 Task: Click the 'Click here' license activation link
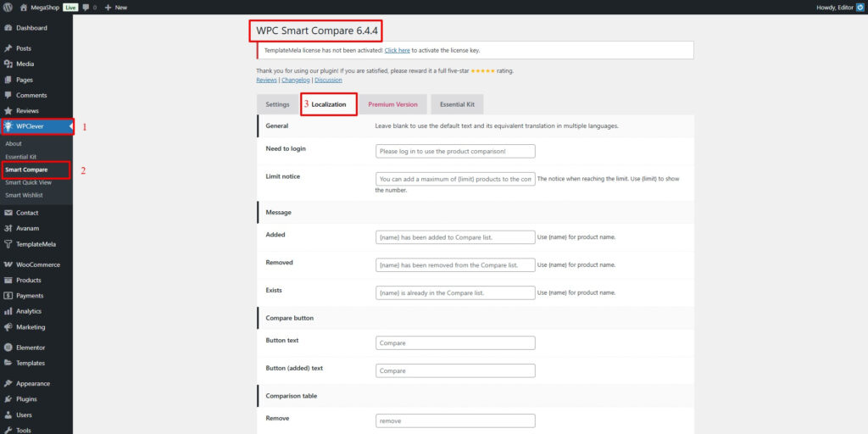397,50
